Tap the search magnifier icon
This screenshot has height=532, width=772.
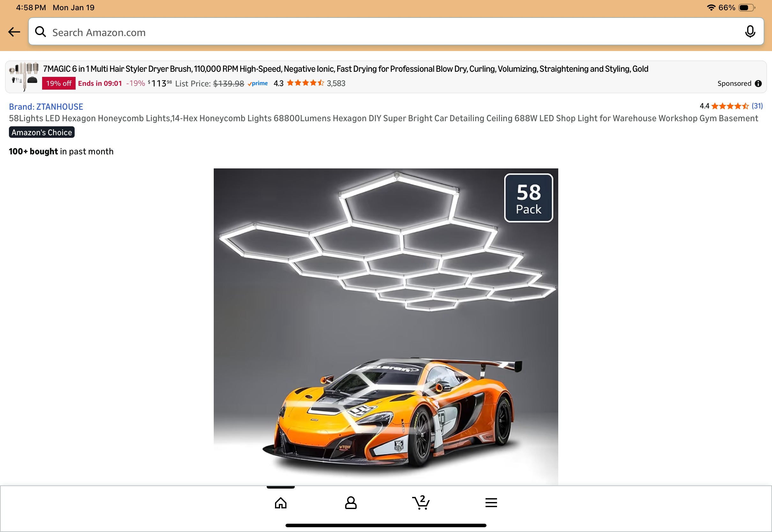[x=40, y=32]
